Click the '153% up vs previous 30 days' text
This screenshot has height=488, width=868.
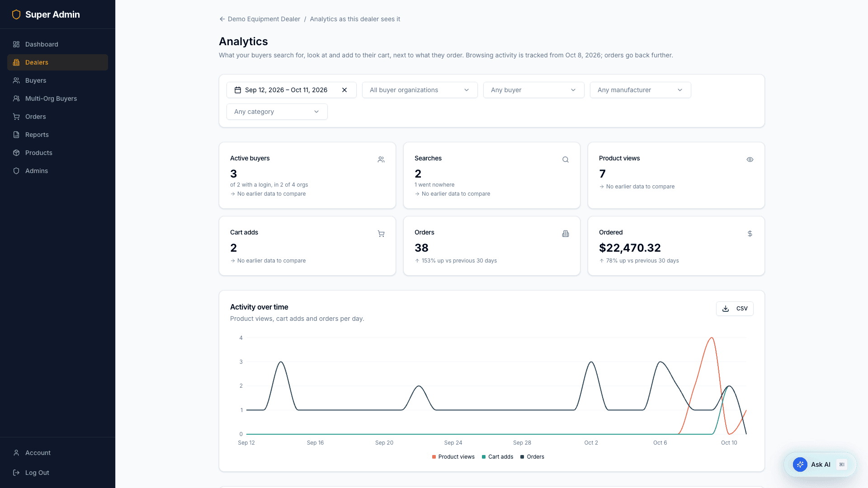pos(459,261)
